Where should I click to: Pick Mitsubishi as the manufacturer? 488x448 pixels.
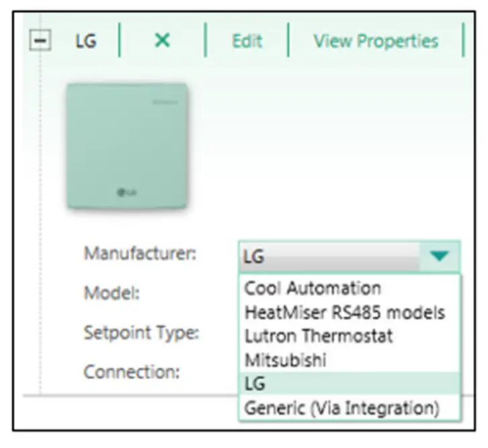click(x=349, y=360)
